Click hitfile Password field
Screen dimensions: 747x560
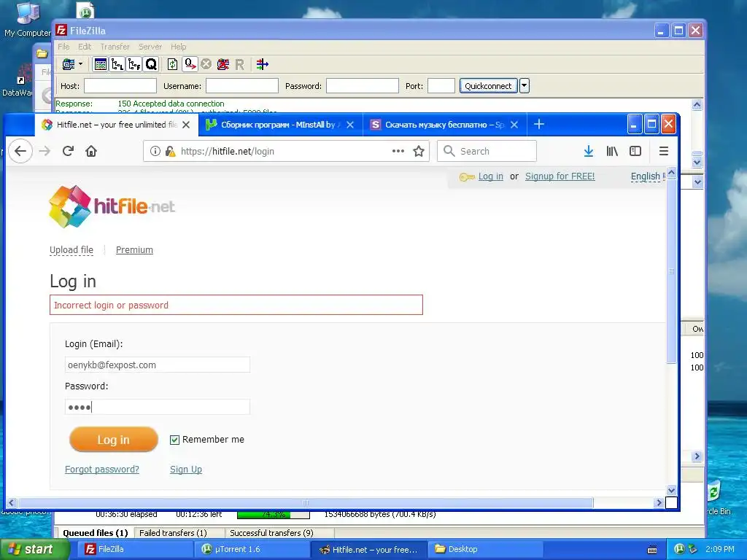[158, 407]
